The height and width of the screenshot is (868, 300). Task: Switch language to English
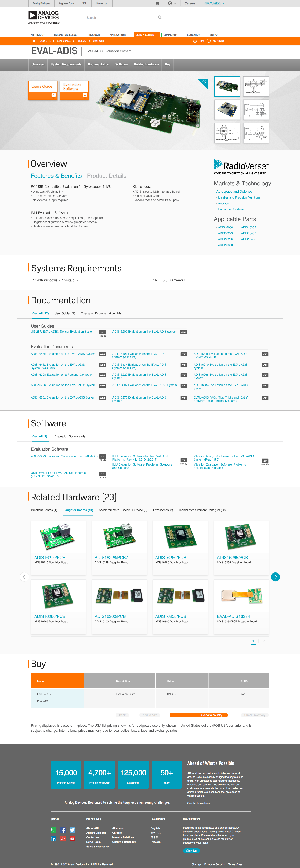pyautogui.click(x=155, y=828)
